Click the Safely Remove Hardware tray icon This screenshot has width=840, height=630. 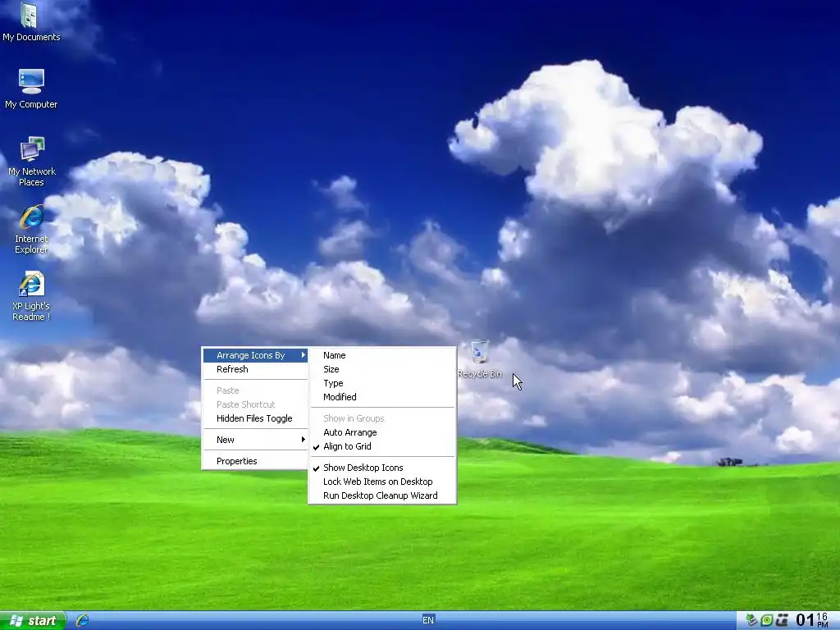[x=751, y=620]
